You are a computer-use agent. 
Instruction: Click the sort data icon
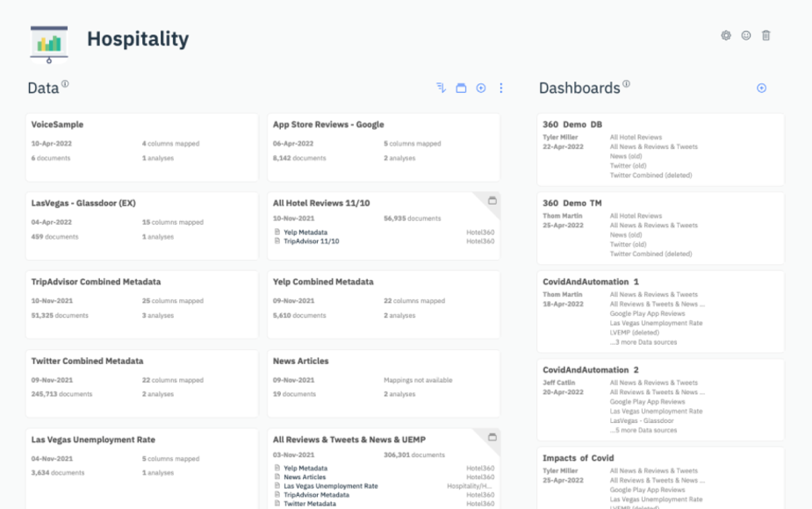pos(441,88)
